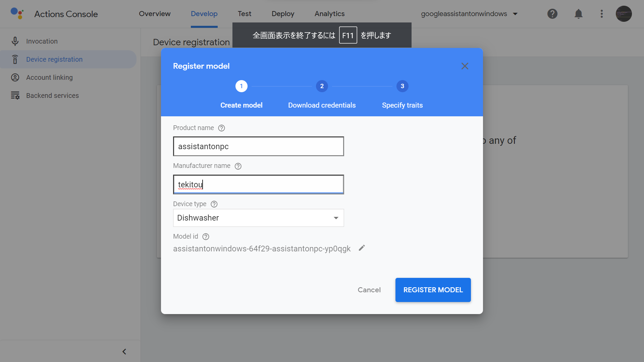Image resolution: width=644 pixels, height=362 pixels.
Task: Click the Product name help icon
Action: (221, 128)
